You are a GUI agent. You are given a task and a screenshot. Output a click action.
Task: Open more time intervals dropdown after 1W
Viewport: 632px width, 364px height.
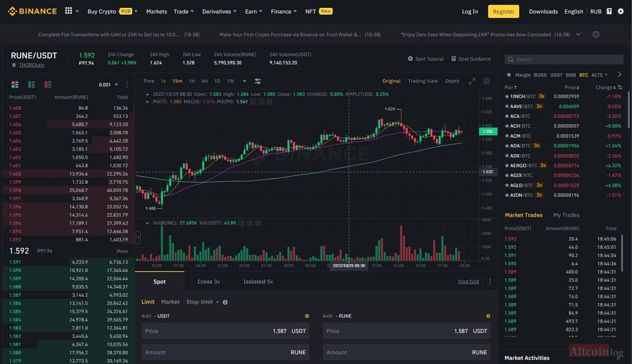pyautogui.click(x=244, y=81)
